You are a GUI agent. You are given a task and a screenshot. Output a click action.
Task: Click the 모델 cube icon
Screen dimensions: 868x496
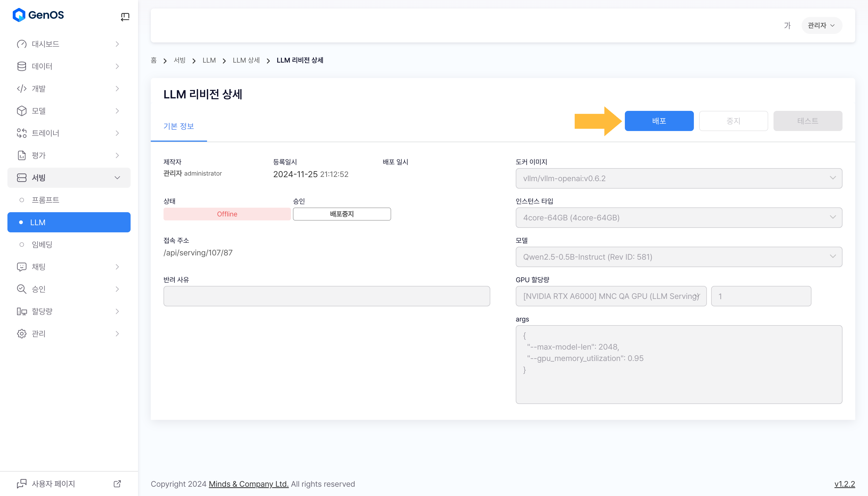(x=22, y=111)
